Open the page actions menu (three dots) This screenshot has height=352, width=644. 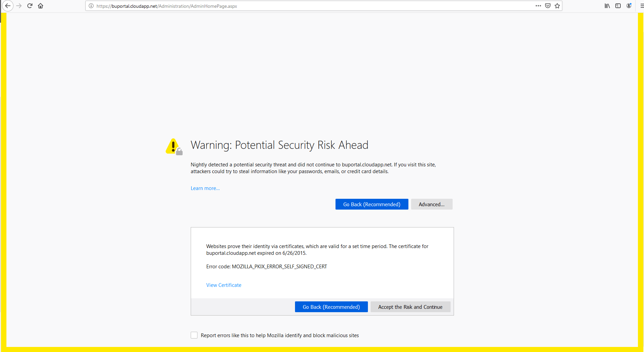click(x=539, y=6)
